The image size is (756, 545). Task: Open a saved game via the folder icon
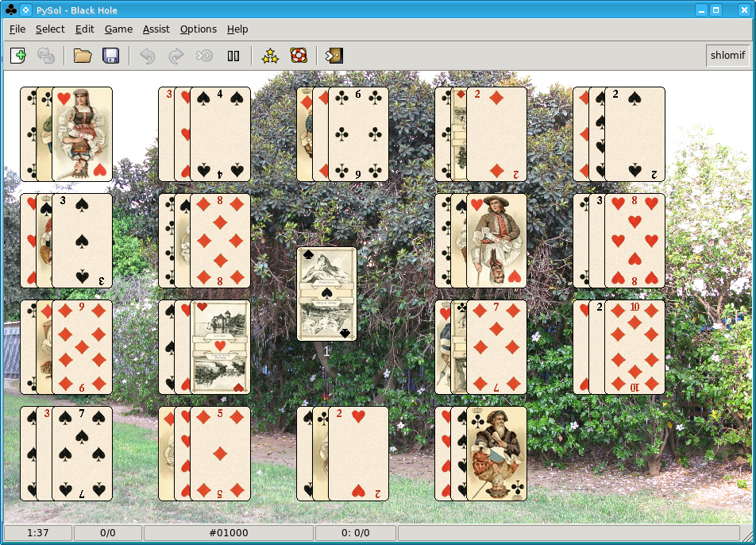click(83, 56)
